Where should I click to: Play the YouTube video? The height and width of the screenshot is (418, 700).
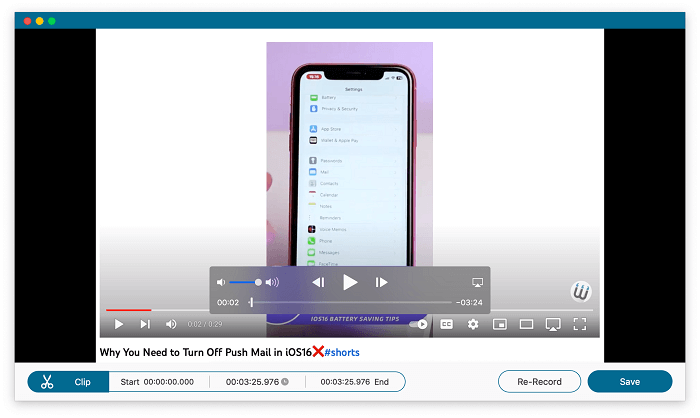click(x=119, y=324)
